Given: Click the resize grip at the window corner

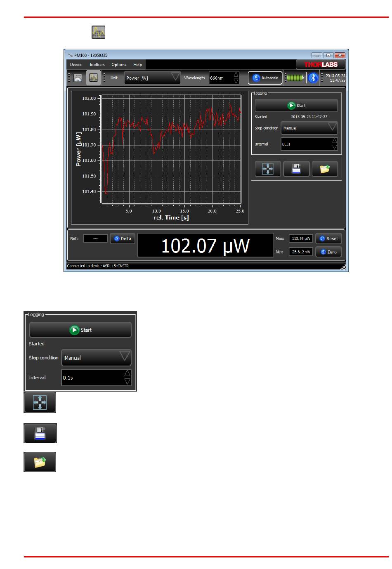Looking at the screenshot, I should tap(343, 267).
